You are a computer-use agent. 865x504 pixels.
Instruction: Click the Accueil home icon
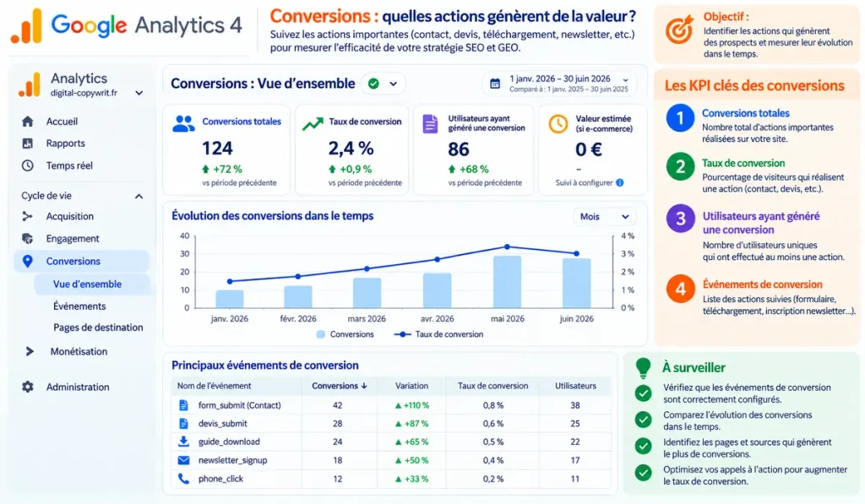pos(28,122)
